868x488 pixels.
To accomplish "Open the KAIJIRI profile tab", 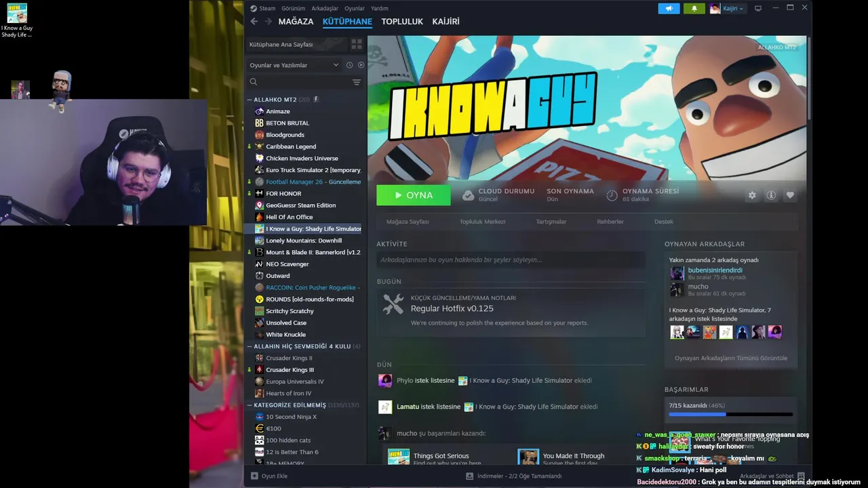I will (446, 22).
